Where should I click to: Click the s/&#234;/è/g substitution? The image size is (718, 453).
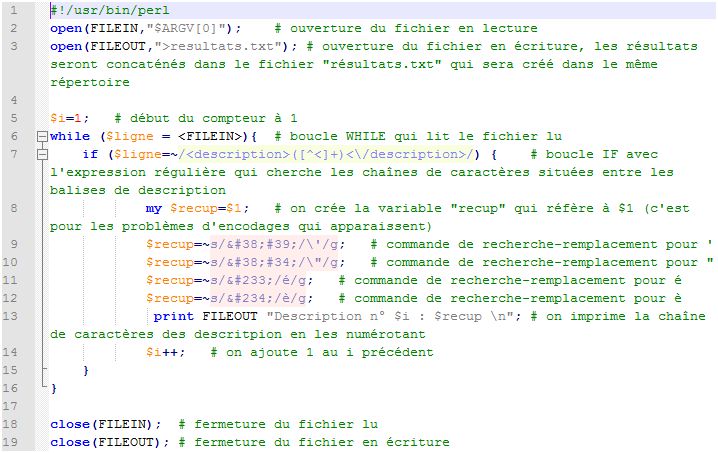coord(258,299)
